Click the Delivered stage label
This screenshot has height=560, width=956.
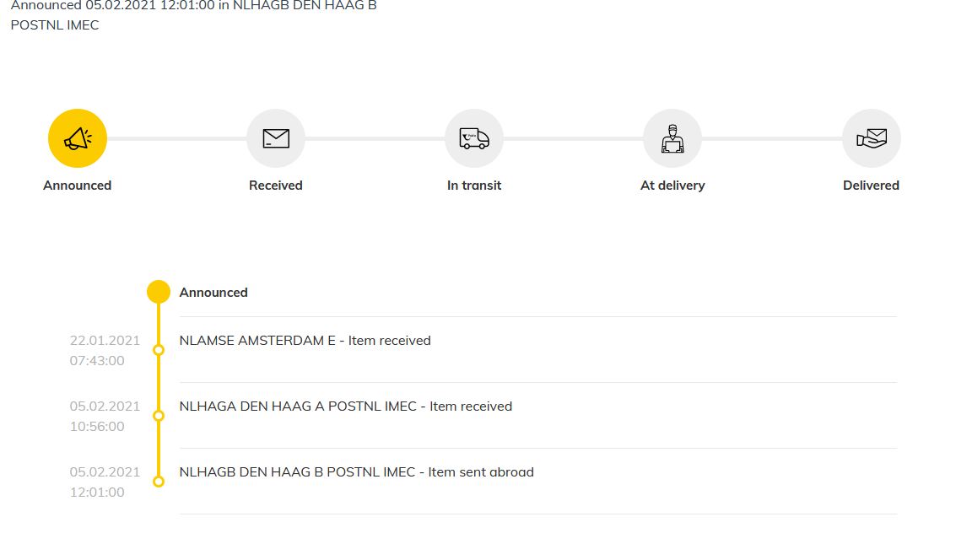871,186
